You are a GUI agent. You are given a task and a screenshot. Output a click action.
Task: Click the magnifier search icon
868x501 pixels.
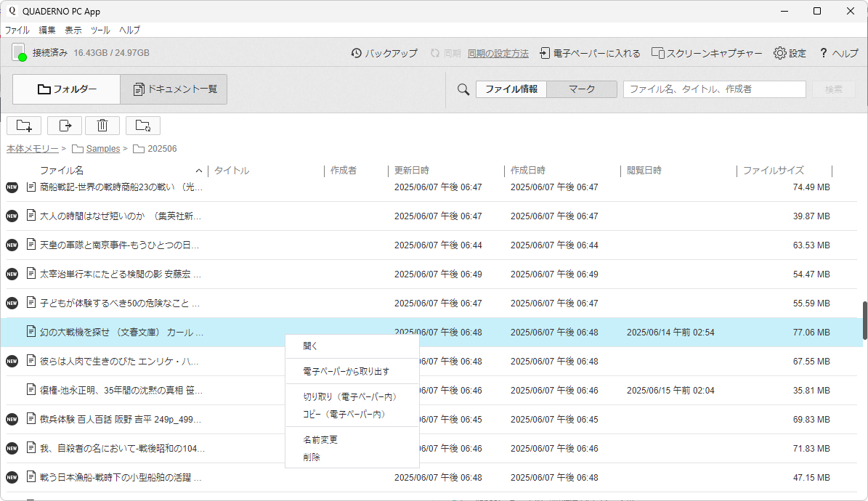[x=463, y=89]
